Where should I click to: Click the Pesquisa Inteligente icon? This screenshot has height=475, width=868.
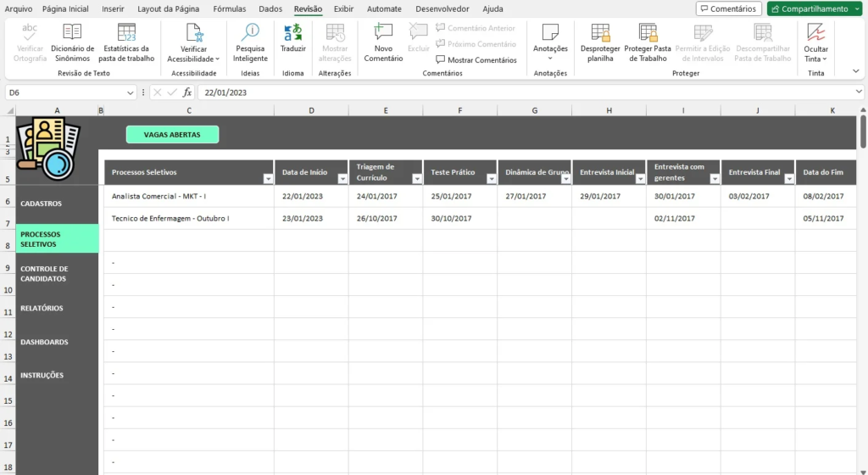click(250, 33)
